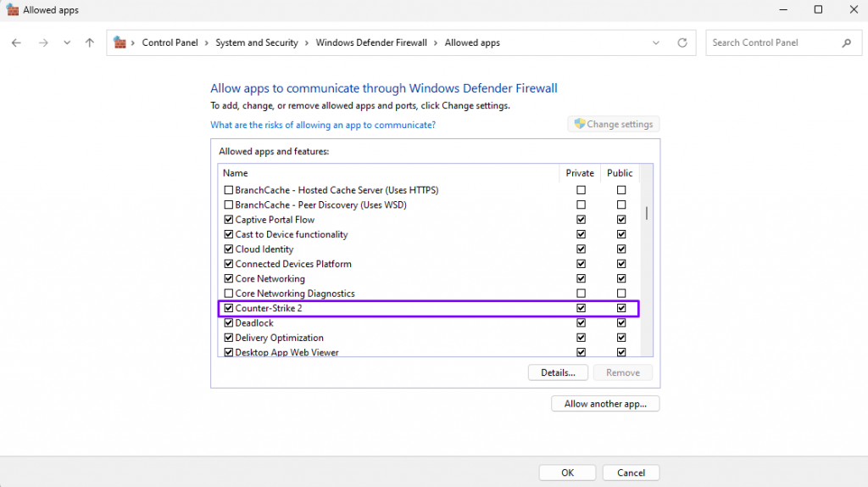Uncheck Public for Deadlock
The height and width of the screenshot is (487, 868).
point(621,323)
